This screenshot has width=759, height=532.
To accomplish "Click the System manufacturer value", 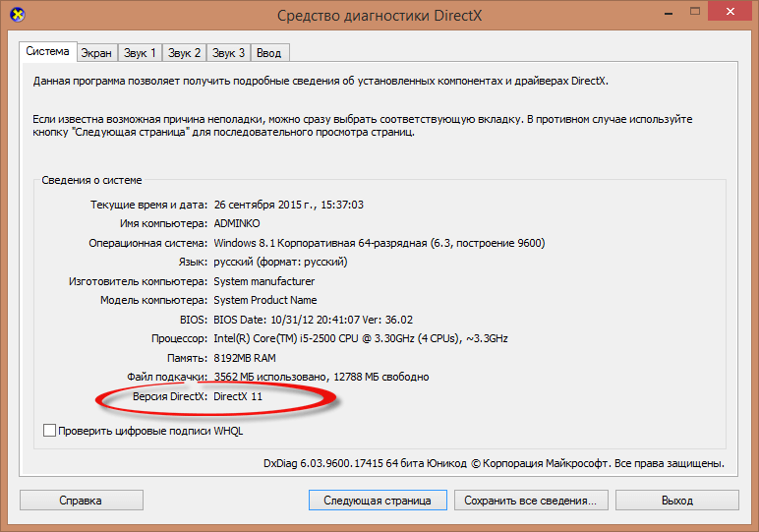I will [264, 281].
